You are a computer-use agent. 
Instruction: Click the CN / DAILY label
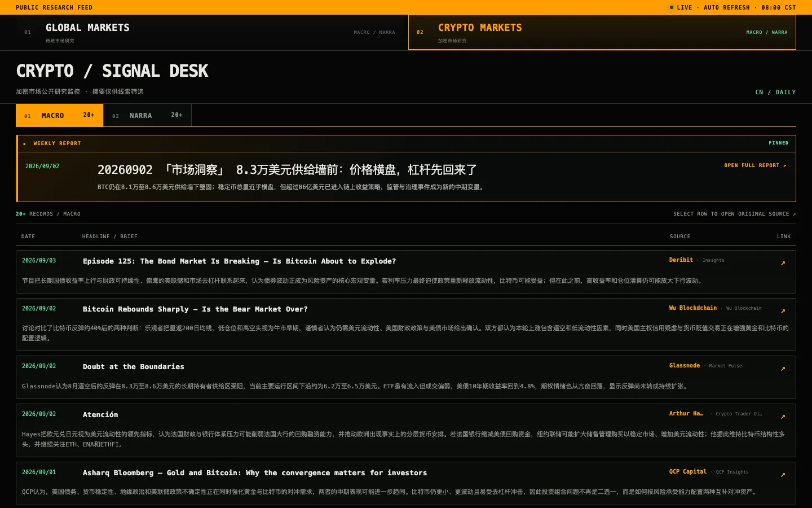[x=775, y=92]
